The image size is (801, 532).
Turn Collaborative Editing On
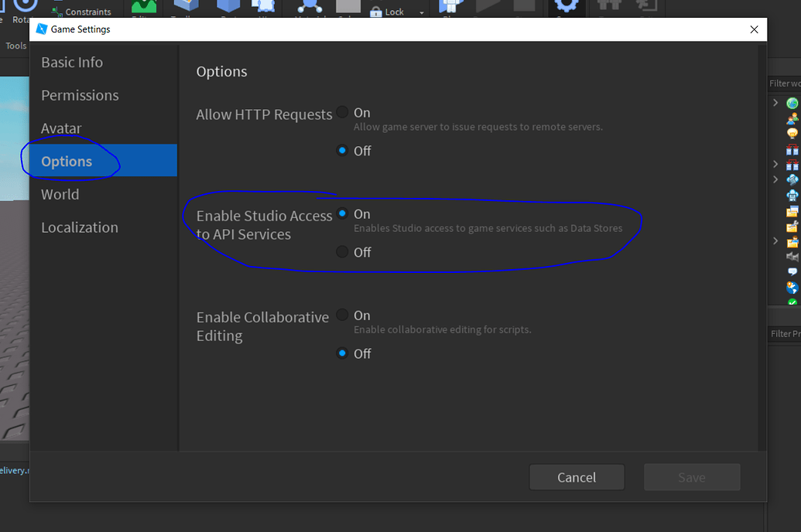[x=342, y=315]
